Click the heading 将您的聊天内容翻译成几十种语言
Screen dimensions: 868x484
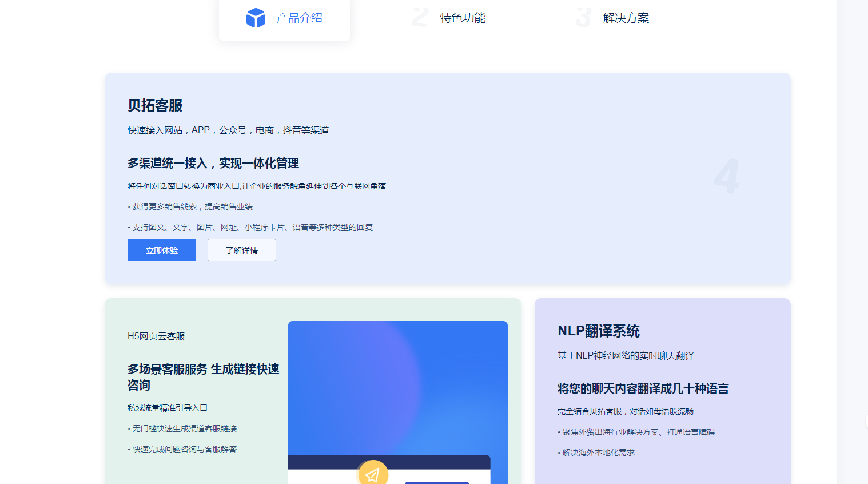point(643,389)
